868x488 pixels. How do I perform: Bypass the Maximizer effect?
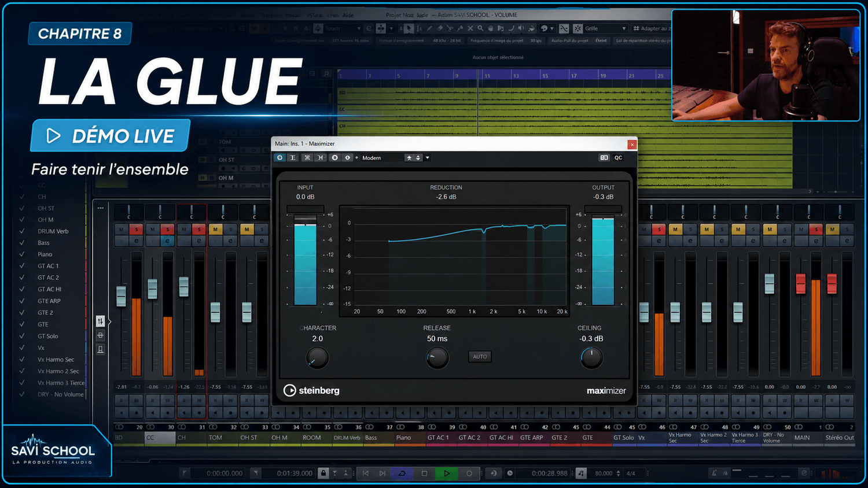293,158
